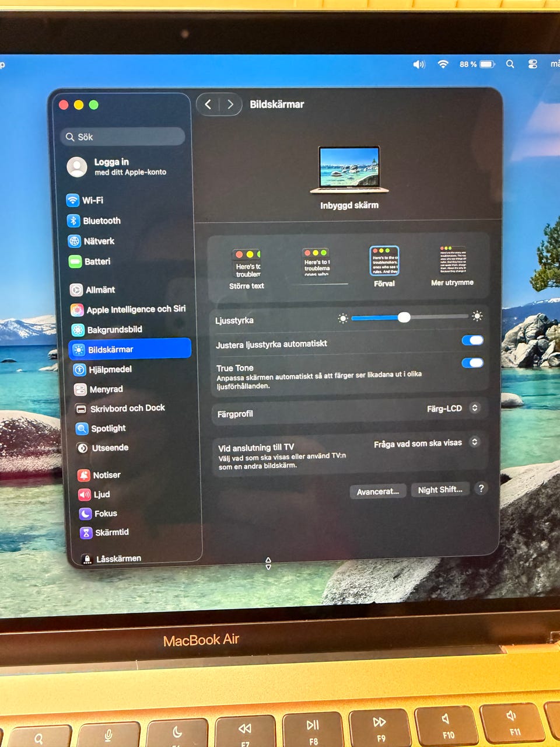Screen dimensions: 560x747
Task: Click the Ljusstyrka label
Action: [235, 320]
